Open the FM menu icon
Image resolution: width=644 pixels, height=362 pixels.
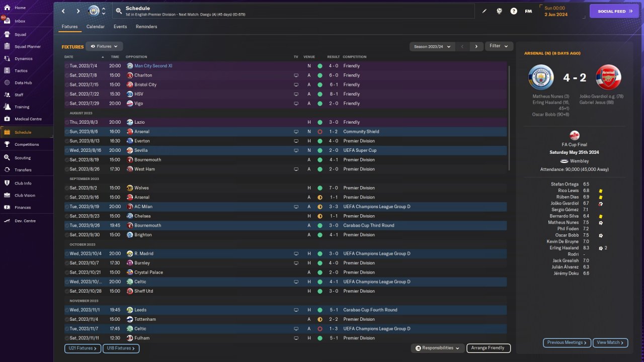528,11
